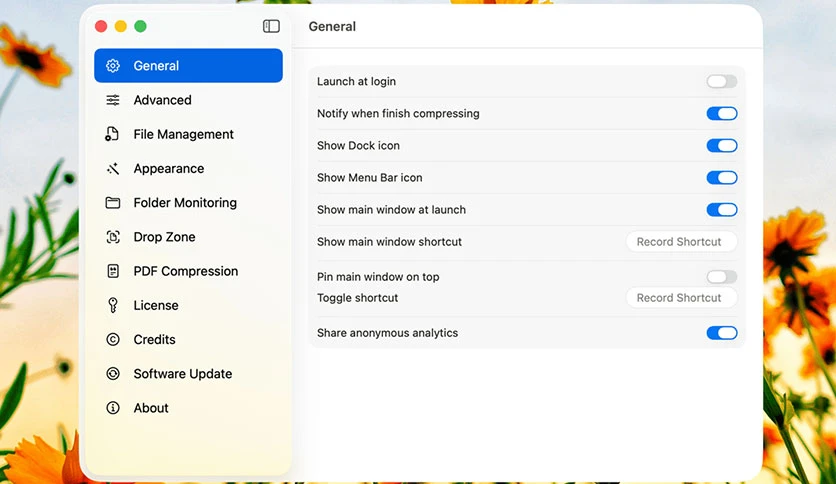
Task: Toggle Show Menu Bar icon off
Action: [x=721, y=178]
